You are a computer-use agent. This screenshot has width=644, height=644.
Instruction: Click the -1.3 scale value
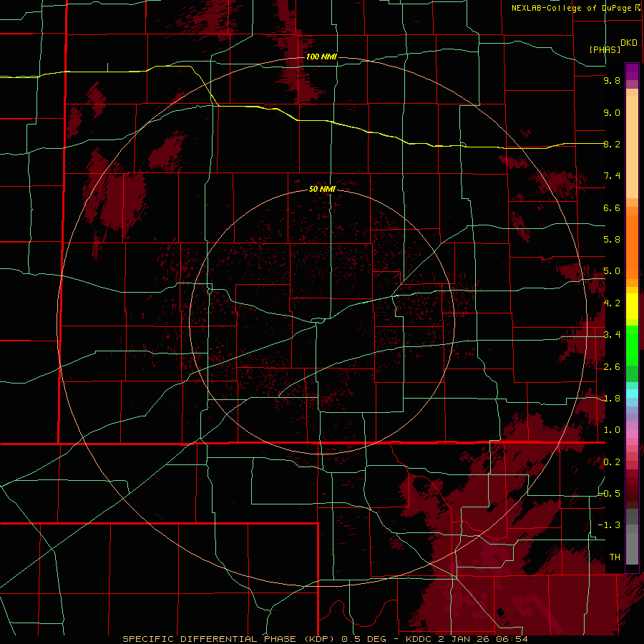pyautogui.click(x=610, y=525)
